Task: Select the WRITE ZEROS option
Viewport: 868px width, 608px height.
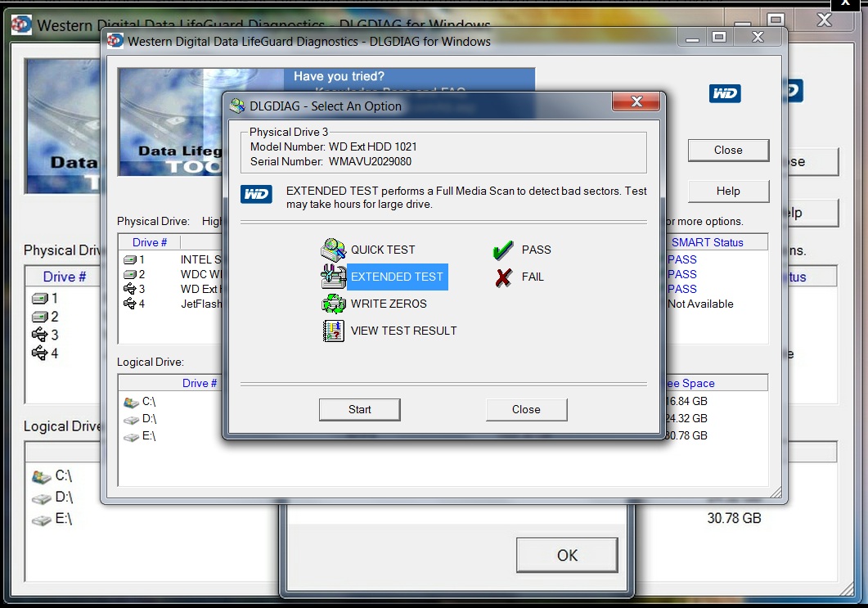Action: pyautogui.click(x=389, y=304)
